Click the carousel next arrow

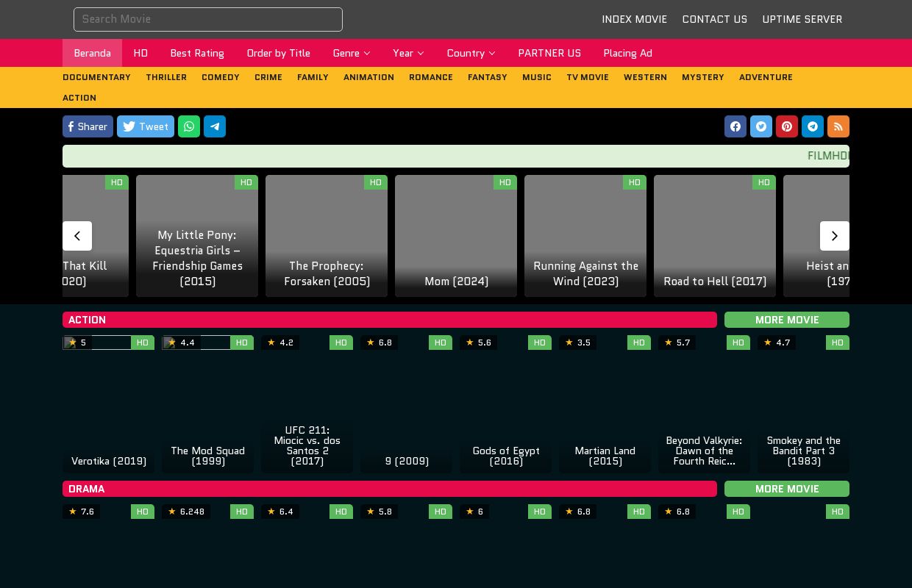click(835, 236)
